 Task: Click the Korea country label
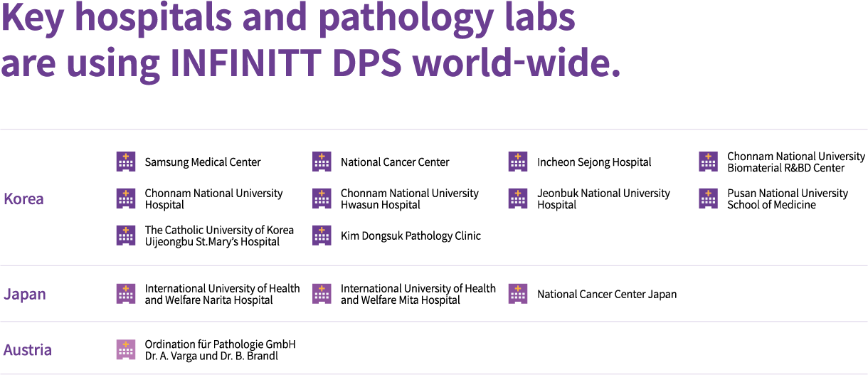point(23,199)
